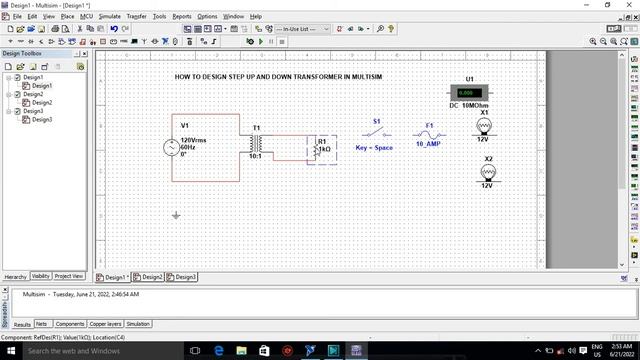Cut selection with the scissors icon

point(80,29)
